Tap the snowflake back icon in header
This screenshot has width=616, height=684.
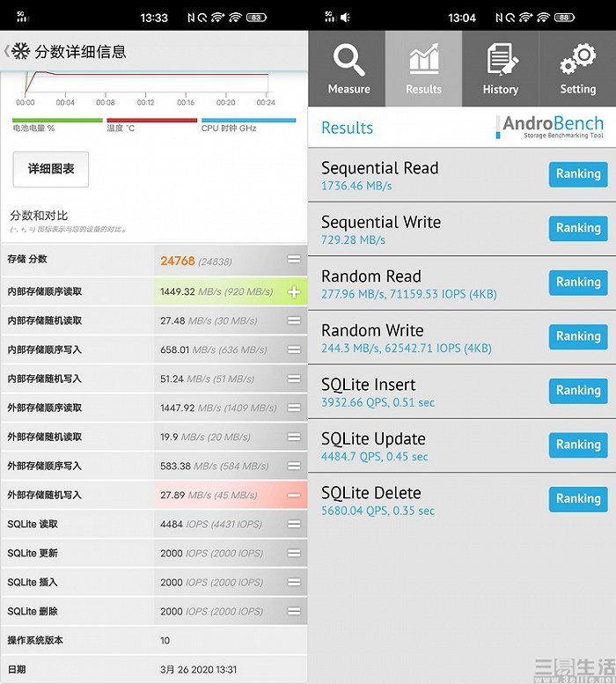click(20, 51)
